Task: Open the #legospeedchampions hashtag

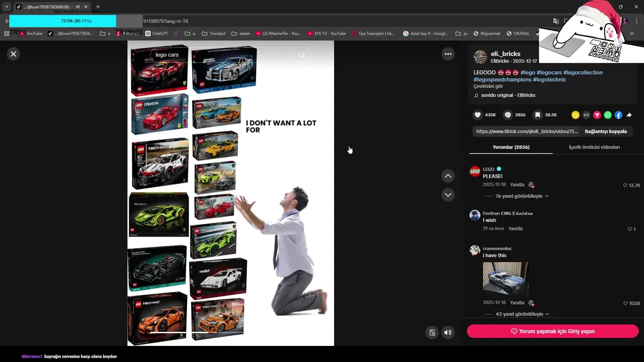Action: (502, 79)
